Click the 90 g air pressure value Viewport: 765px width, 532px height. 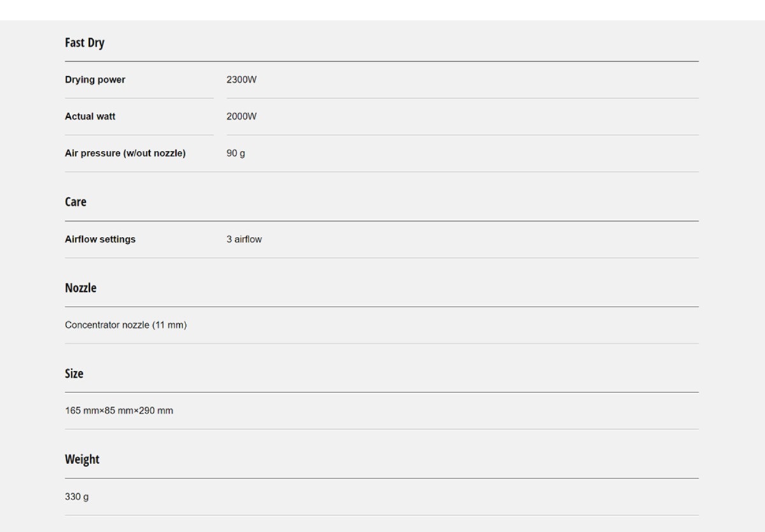coord(235,154)
